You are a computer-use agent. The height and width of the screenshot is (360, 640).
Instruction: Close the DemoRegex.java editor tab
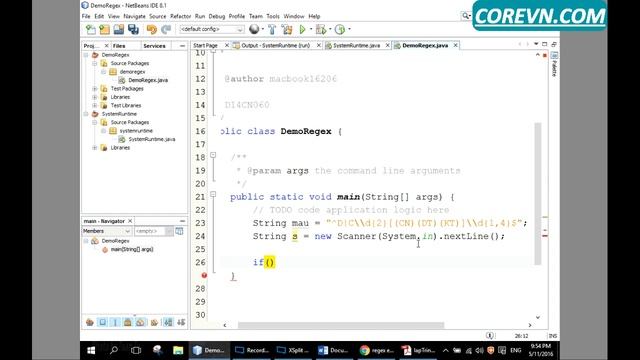pos(456,45)
